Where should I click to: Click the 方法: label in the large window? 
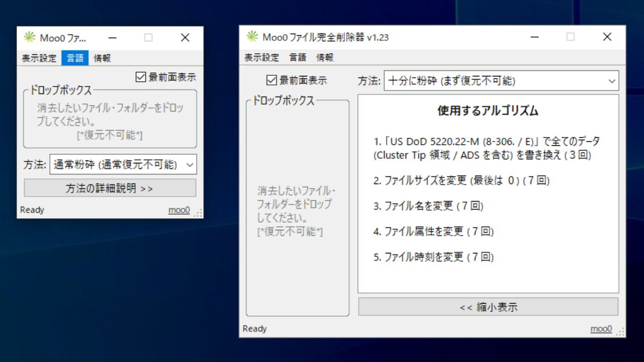click(369, 80)
